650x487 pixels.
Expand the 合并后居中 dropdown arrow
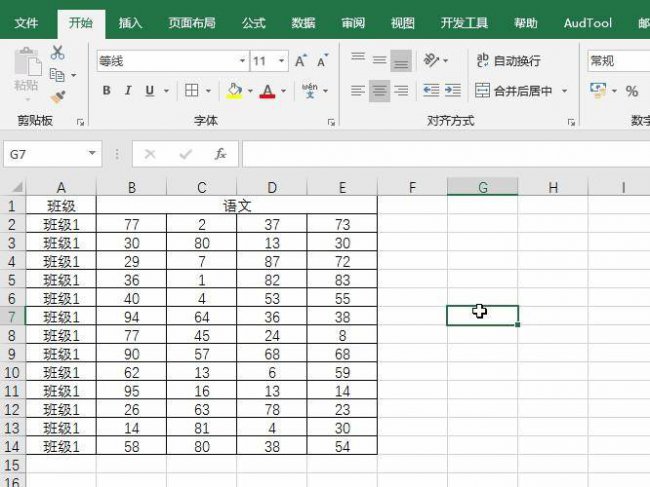(x=564, y=91)
